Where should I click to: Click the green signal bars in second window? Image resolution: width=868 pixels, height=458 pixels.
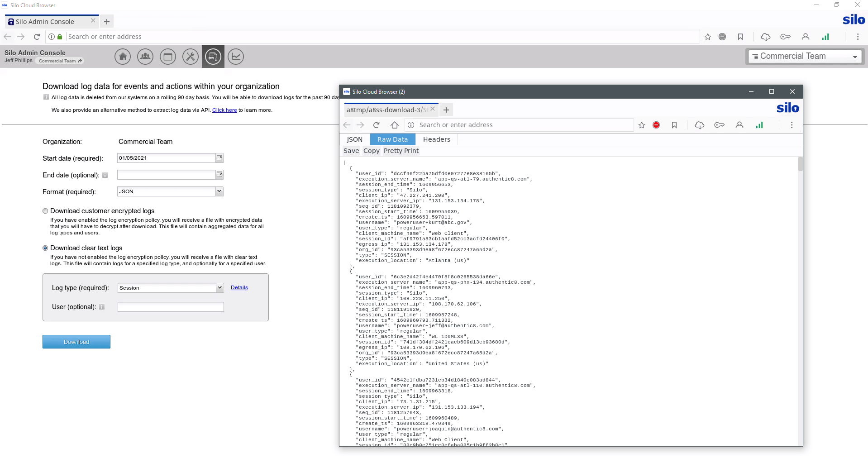[759, 125]
